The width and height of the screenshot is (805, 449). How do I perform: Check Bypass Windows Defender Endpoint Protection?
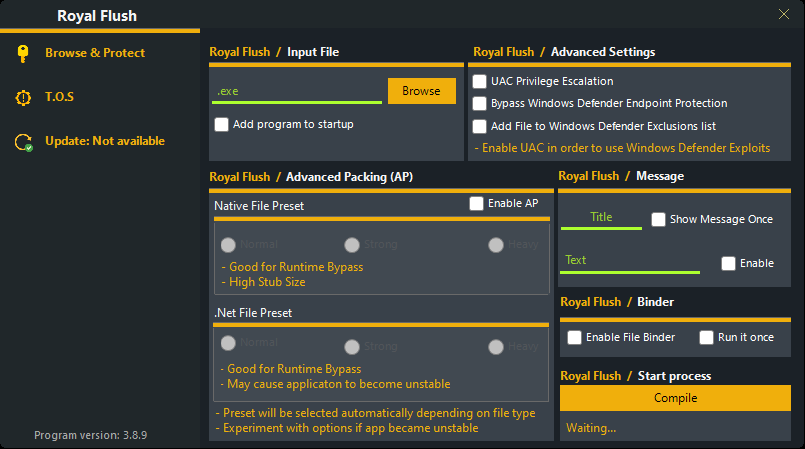pyautogui.click(x=480, y=103)
